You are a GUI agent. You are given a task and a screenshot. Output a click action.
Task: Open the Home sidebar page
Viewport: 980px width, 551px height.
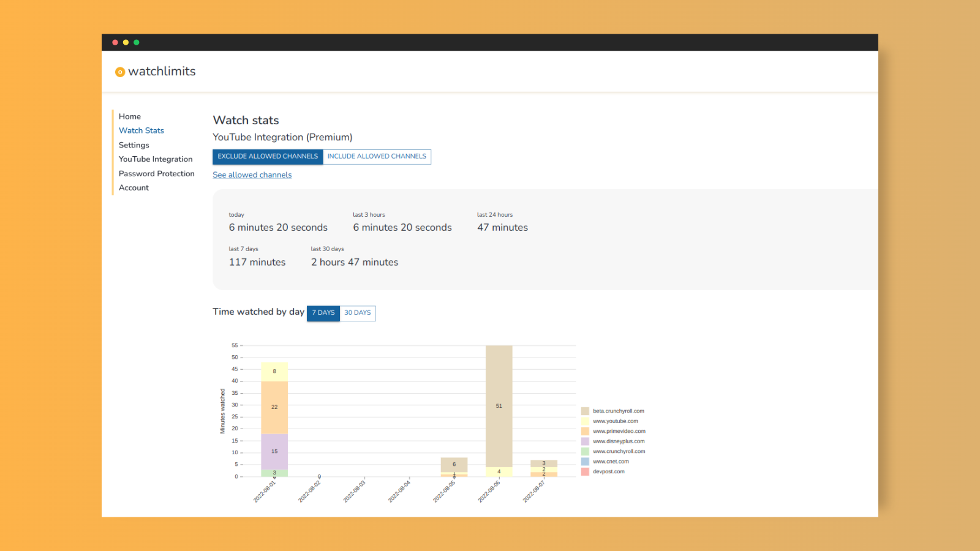click(130, 116)
